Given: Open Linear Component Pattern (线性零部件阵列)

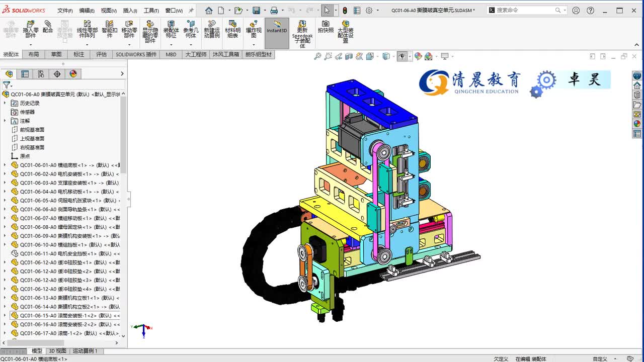Looking at the screenshot, I should point(87,29).
